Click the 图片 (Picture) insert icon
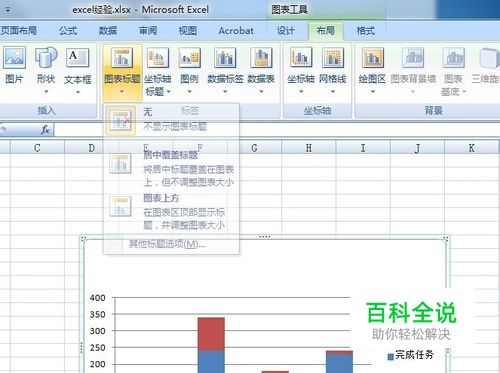 click(x=14, y=58)
